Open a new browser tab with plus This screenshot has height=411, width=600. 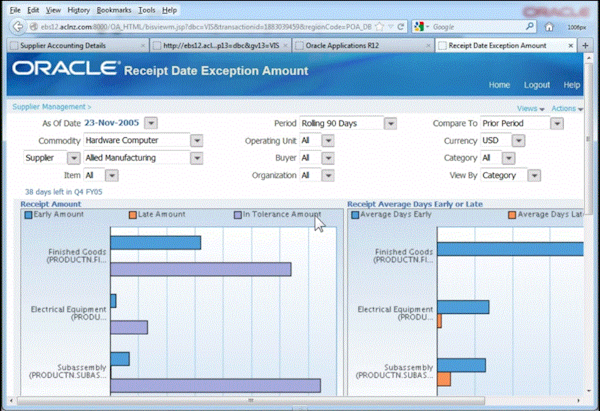pos(585,45)
